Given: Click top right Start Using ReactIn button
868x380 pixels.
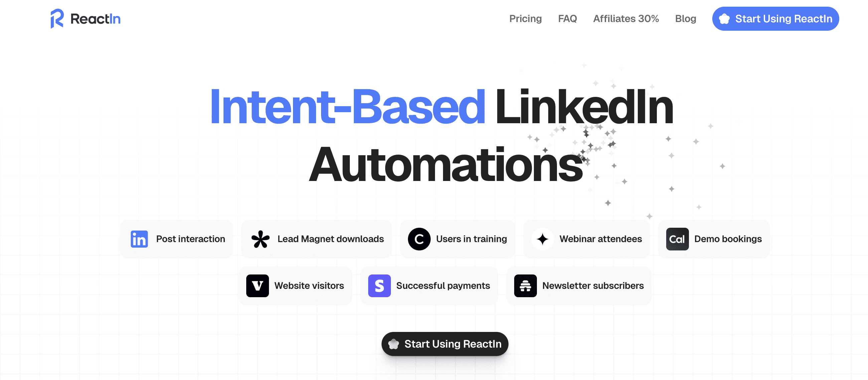Looking at the screenshot, I should [775, 19].
